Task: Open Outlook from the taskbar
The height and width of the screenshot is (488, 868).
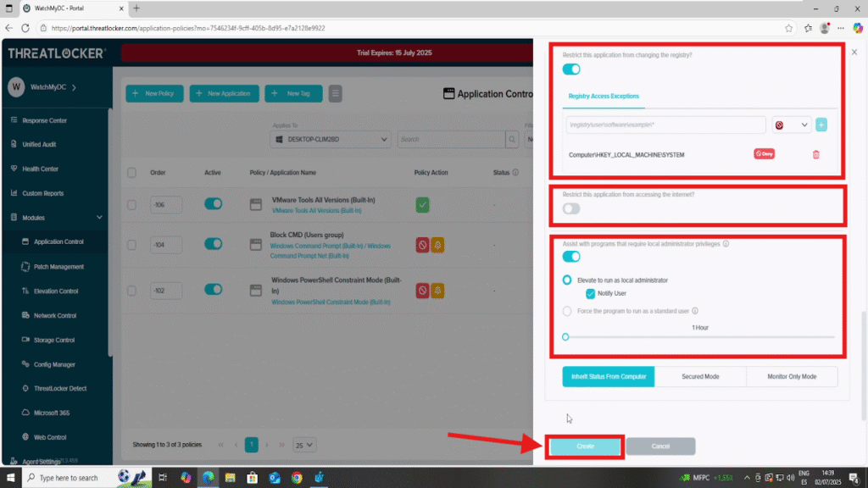Action: click(275, 478)
